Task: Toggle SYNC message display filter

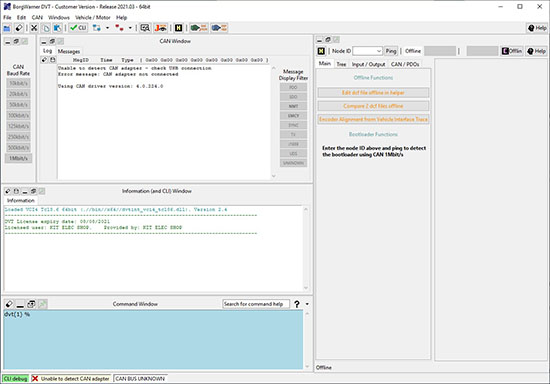Action: [x=293, y=125]
